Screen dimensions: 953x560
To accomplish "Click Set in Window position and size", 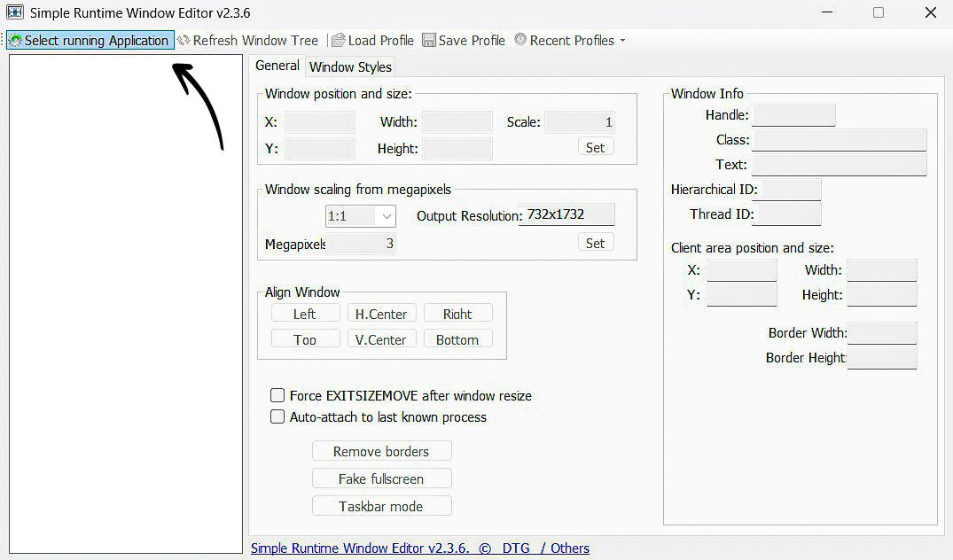I will [595, 147].
